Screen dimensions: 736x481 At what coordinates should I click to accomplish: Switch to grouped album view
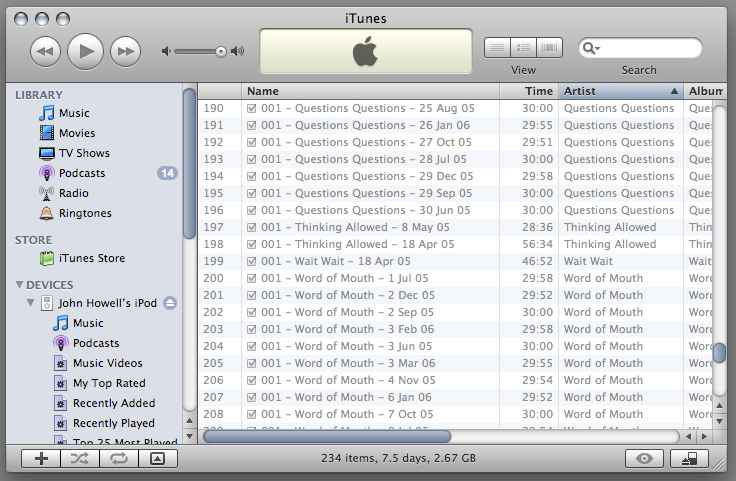[523, 48]
